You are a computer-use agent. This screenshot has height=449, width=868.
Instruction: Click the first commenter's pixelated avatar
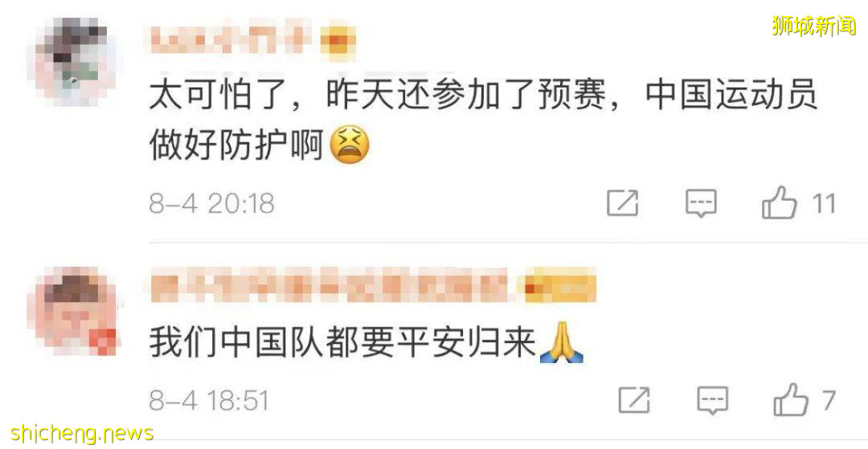pos(74,61)
